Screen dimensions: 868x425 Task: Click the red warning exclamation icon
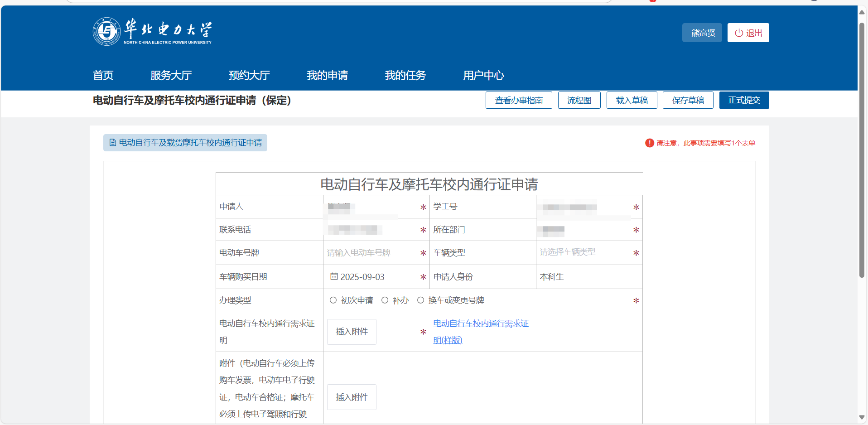click(650, 143)
